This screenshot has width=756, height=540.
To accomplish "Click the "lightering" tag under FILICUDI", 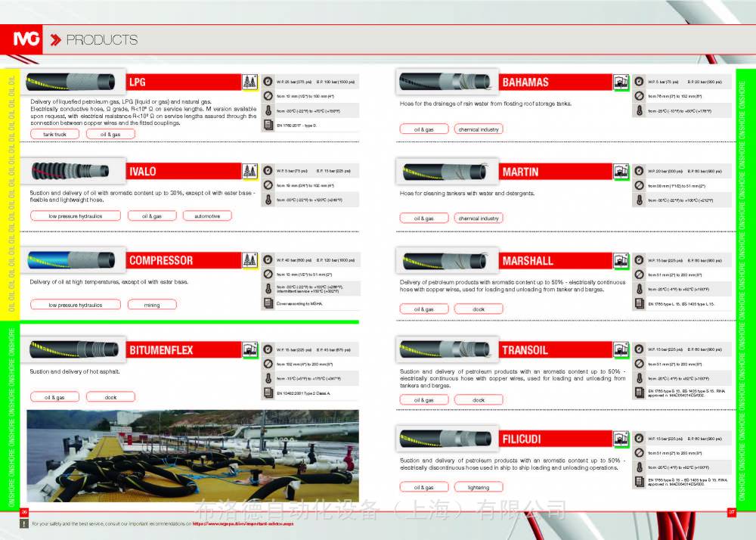I will click(478, 487).
